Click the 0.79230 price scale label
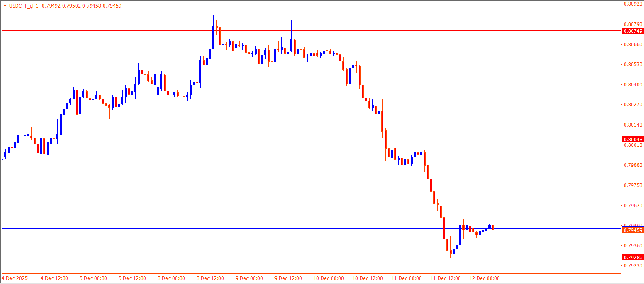 [x=633, y=266]
